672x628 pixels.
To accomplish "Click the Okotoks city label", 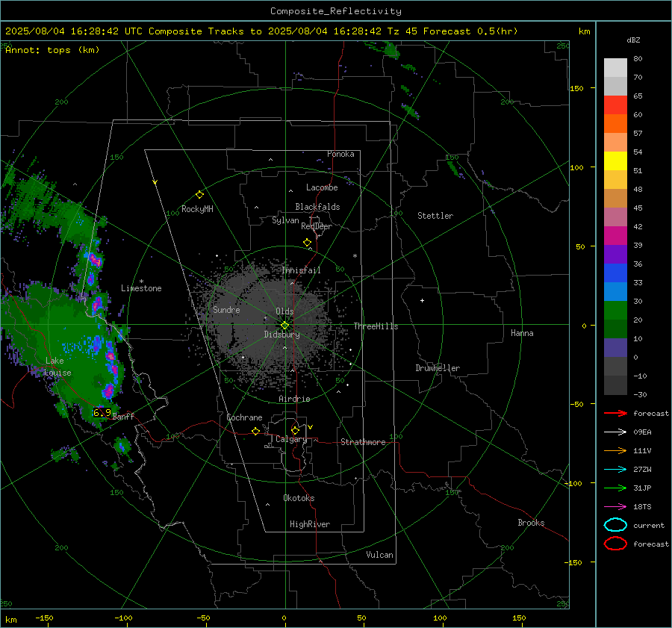I will coord(299,498).
